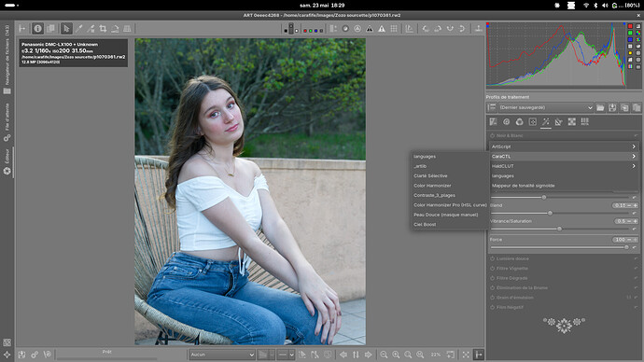Viewport: 644px width, 362px height.
Task: Open the Exposure tools tab
Action: click(494, 121)
